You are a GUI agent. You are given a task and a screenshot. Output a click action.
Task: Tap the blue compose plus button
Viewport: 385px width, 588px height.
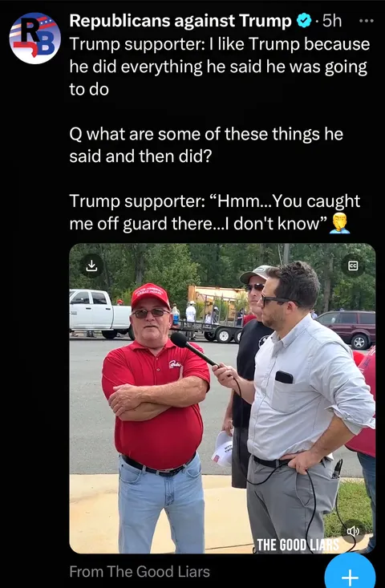tap(350, 572)
